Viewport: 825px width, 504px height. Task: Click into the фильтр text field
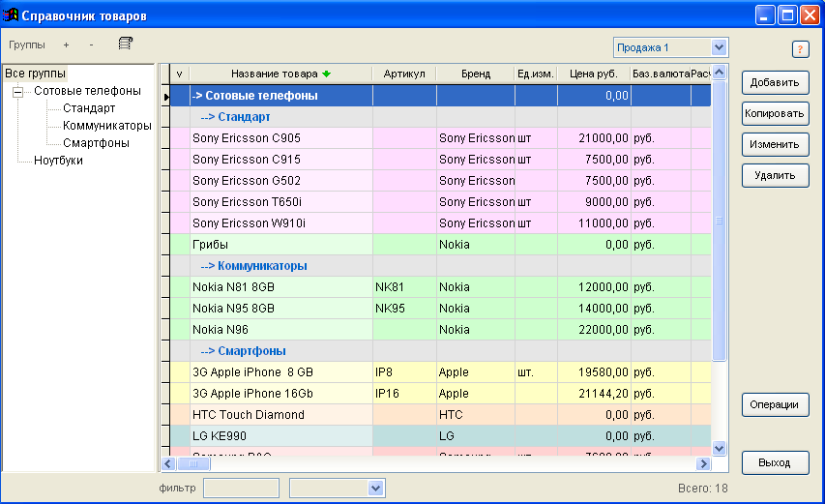(241, 489)
